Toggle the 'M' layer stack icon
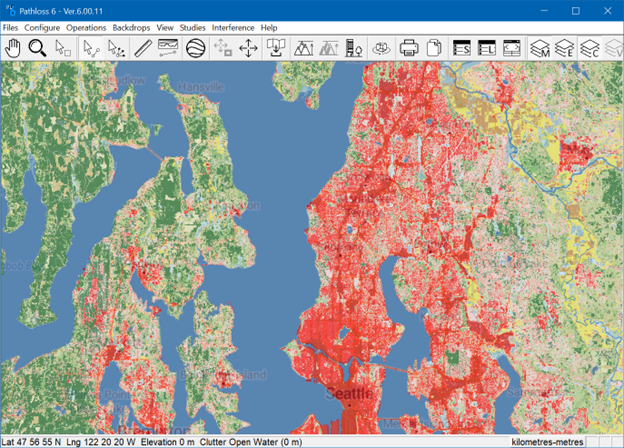Viewport: 624px width, 448px height. click(x=541, y=48)
